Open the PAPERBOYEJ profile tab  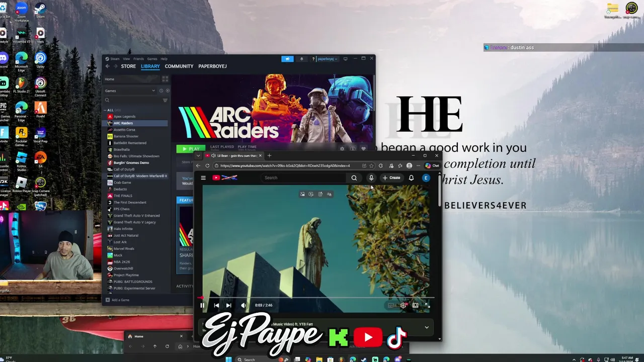212,66
